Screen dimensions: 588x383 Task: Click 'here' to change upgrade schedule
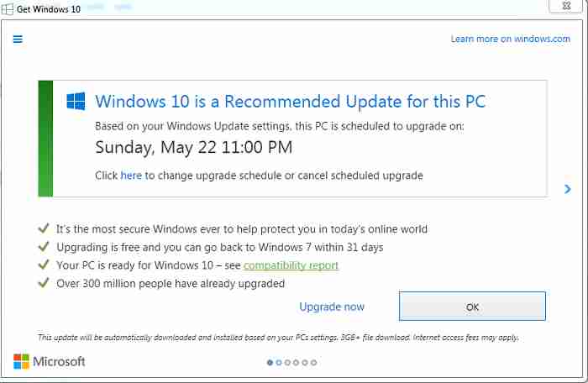point(131,176)
